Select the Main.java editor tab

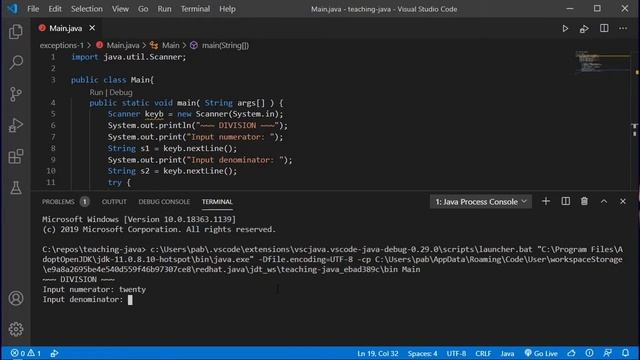tap(66, 28)
